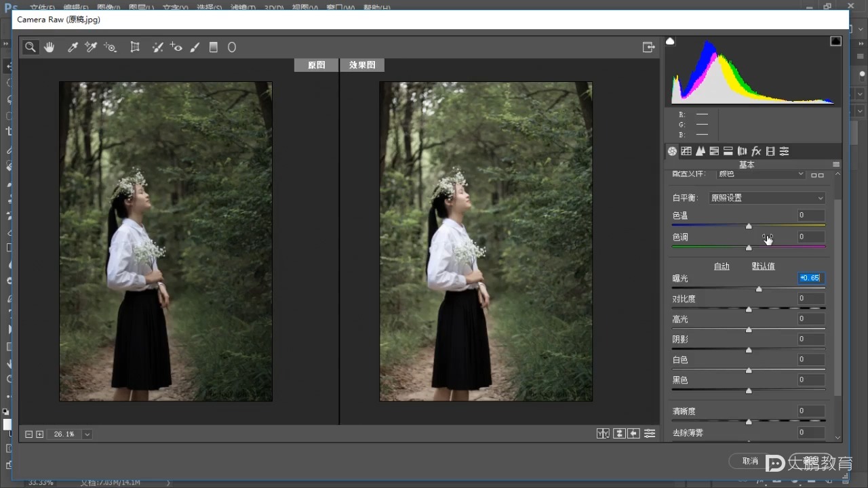Open the profile 颜色 dropdown
Screen dimensions: 868x488
click(761, 174)
